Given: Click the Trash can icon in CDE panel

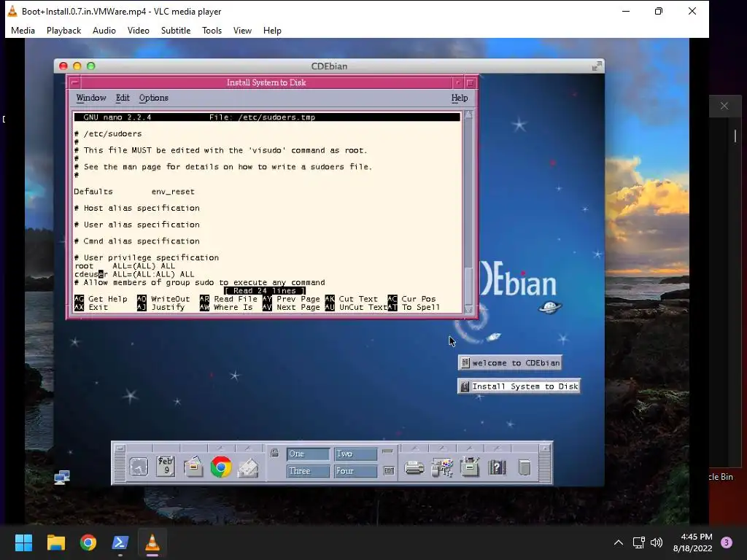Looking at the screenshot, I should [x=525, y=467].
